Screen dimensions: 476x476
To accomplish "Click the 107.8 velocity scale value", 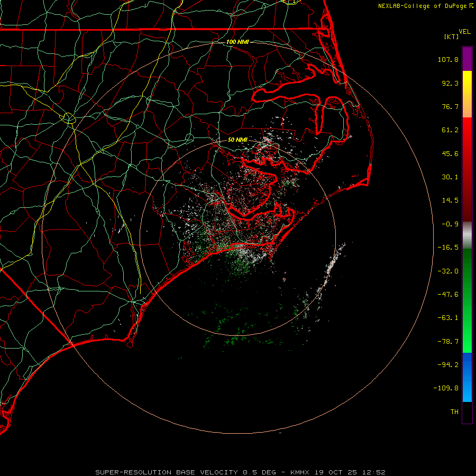I will tap(448, 59).
